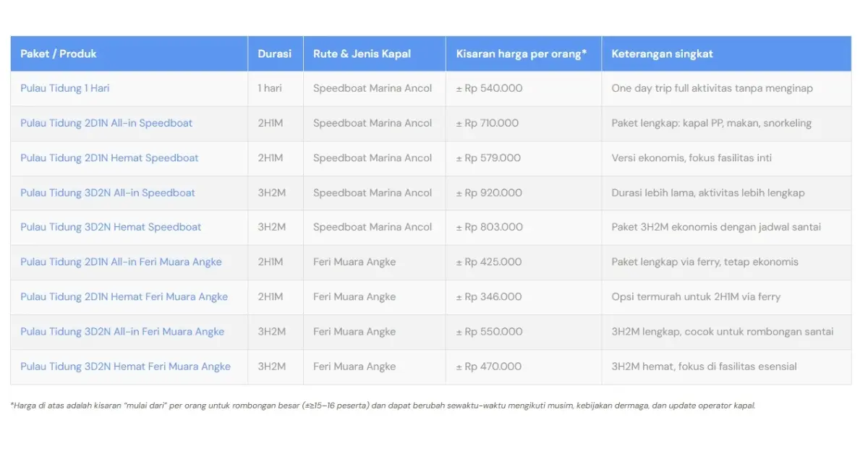The height and width of the screenshot is (454, 868).
Task: Select the Paket / Produk column header
Action: click(x=59, y=53)
